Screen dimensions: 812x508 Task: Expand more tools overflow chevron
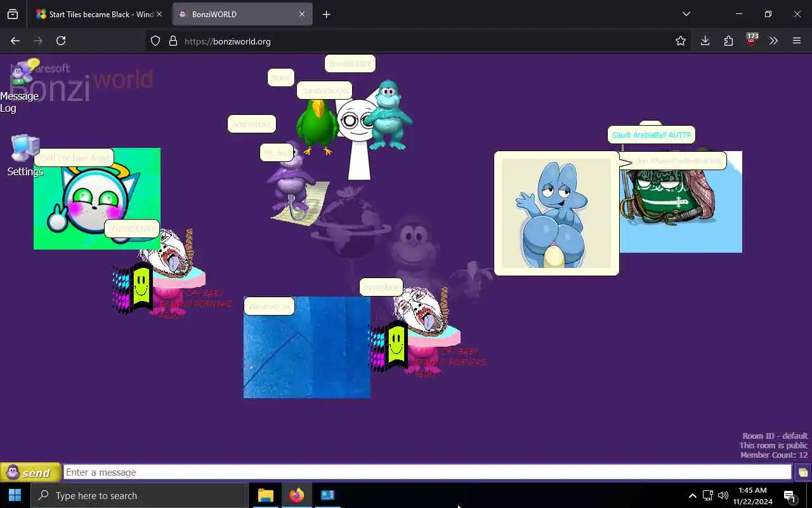pyautogui.click(x=773, y=41)
